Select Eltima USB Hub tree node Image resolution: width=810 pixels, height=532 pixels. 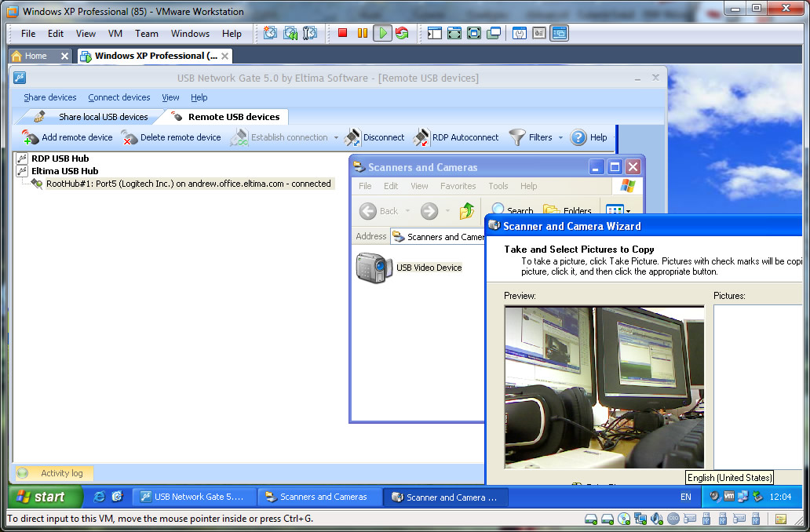[x=64, y=171]
